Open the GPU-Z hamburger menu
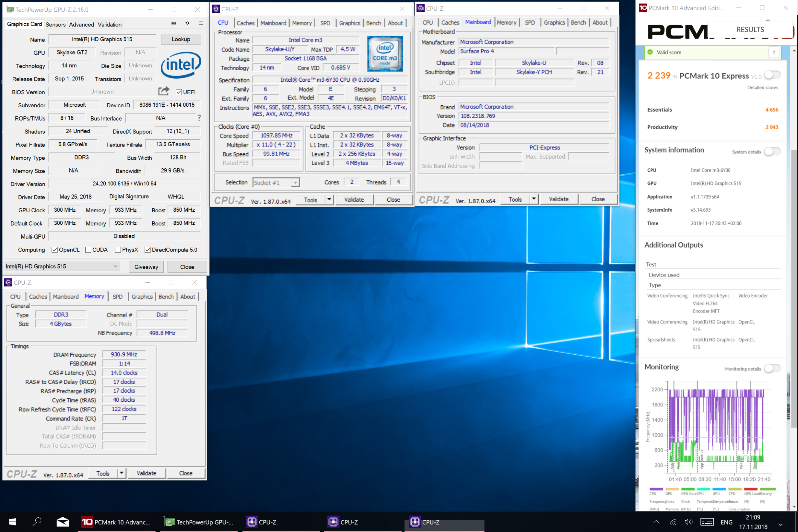The width and height of the screenshot is (798, 532). (201, 23)
